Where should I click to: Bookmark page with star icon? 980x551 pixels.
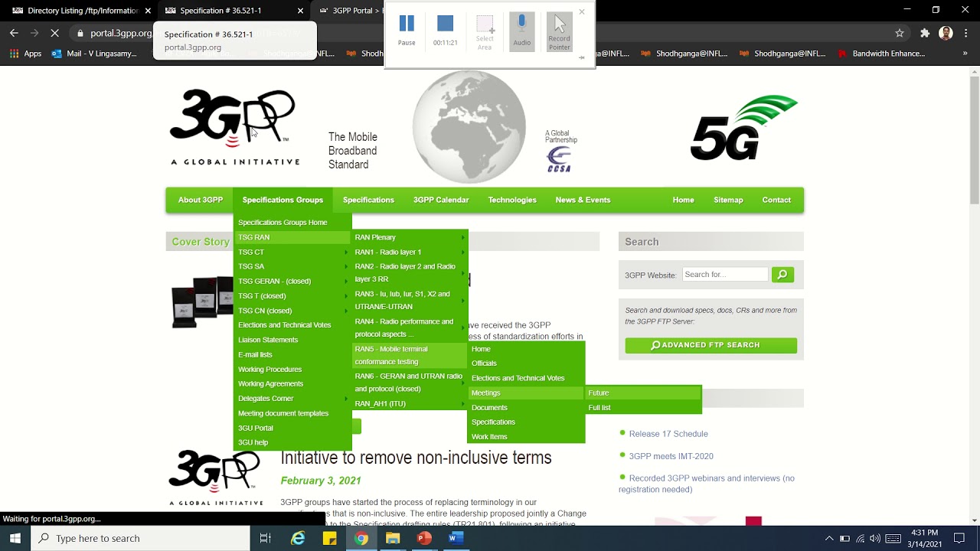(x=900, y=33)
